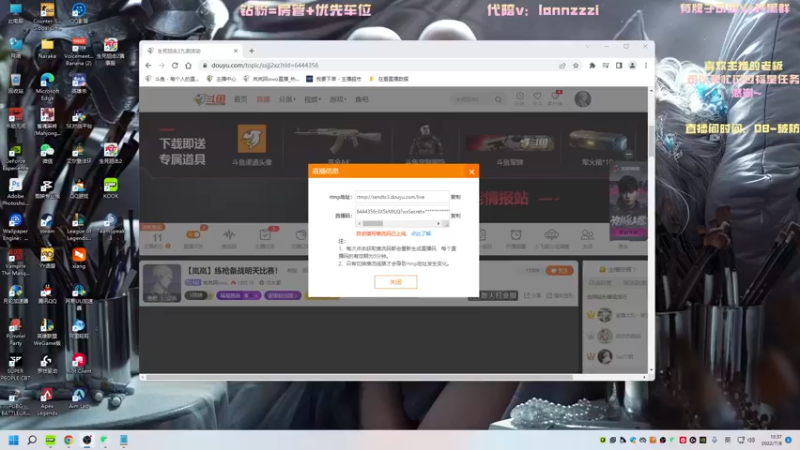
Task: Close the current Chrome tab
Action: pyautogui.click(x=236, y=51)
